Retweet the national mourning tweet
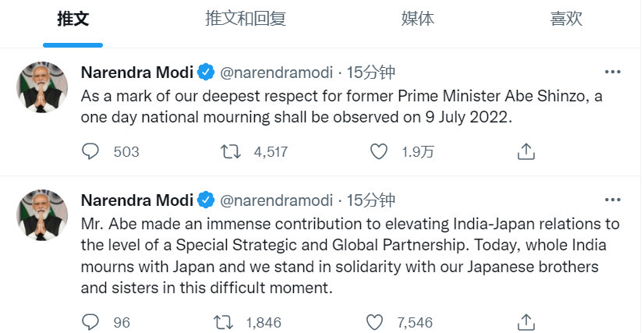Screen dimensions: 644x333 (231, 151)
